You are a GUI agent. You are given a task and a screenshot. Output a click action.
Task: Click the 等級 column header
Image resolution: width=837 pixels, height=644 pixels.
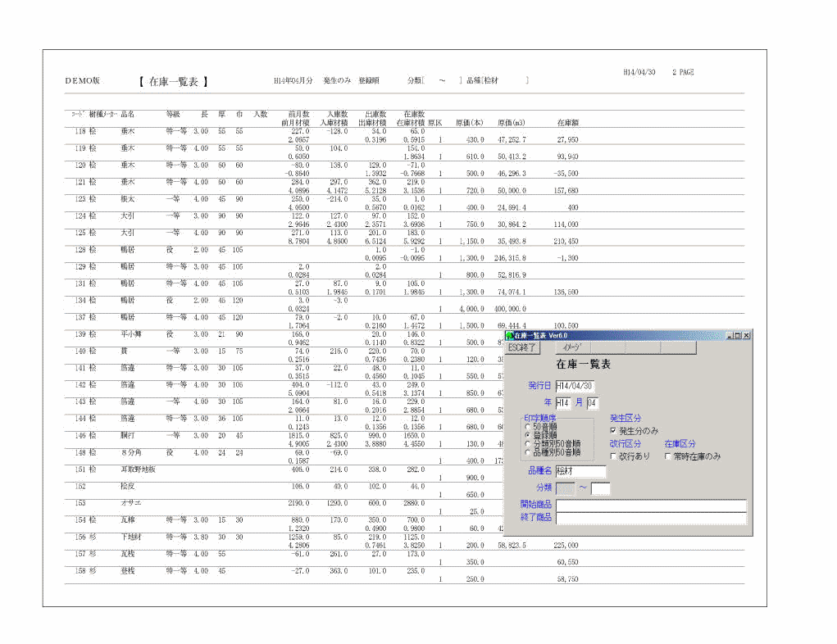click(x=173, y=114)
